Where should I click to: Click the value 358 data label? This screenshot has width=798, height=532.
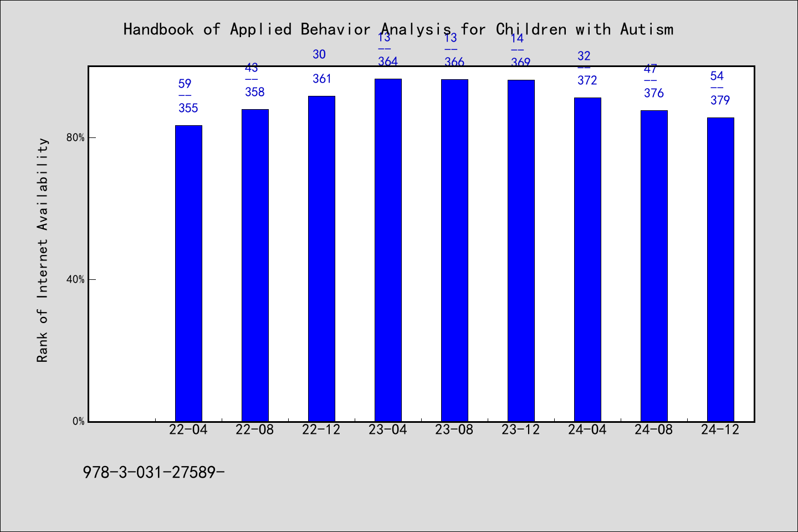(x=255, y=92)
